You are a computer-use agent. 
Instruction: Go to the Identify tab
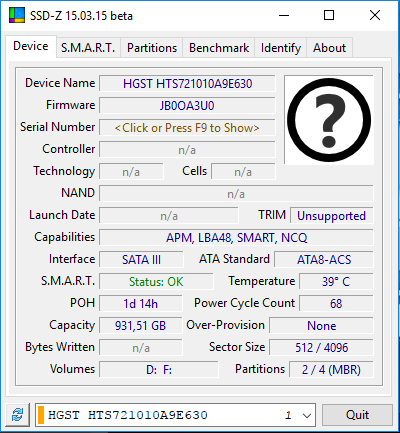[281, 48]
